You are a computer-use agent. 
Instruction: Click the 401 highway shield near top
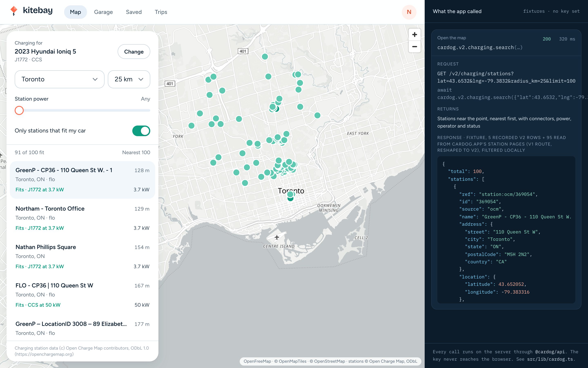tap(243, 51)
